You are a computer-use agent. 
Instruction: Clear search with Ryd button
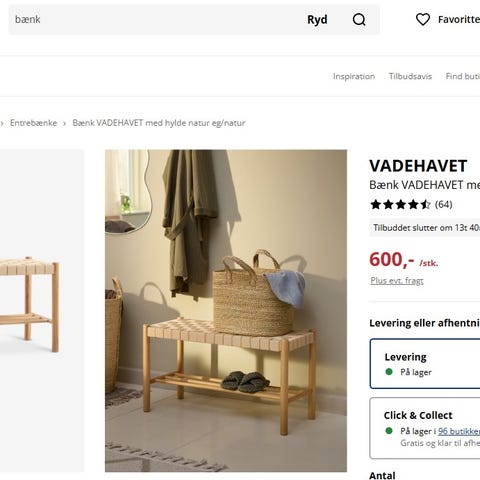click(317, 20)
